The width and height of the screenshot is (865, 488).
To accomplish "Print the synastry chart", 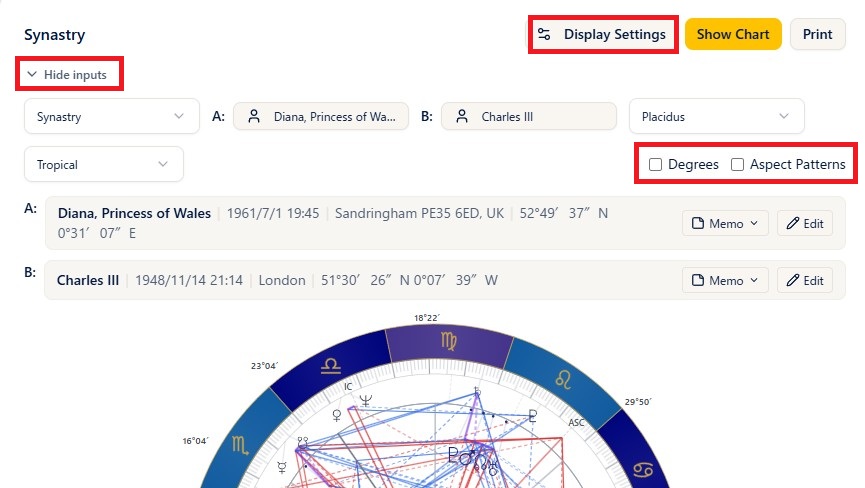I will [x=817, y=34].
